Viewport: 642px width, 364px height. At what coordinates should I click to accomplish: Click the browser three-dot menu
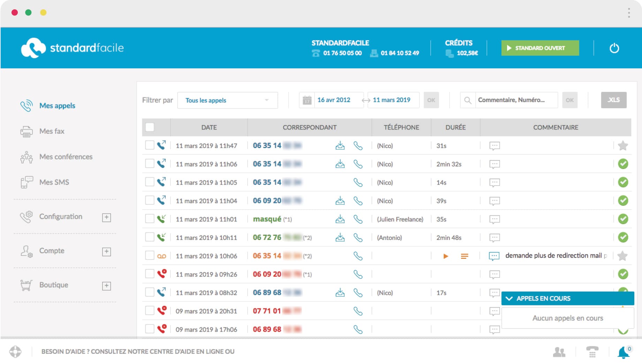[x=629, y=13]
